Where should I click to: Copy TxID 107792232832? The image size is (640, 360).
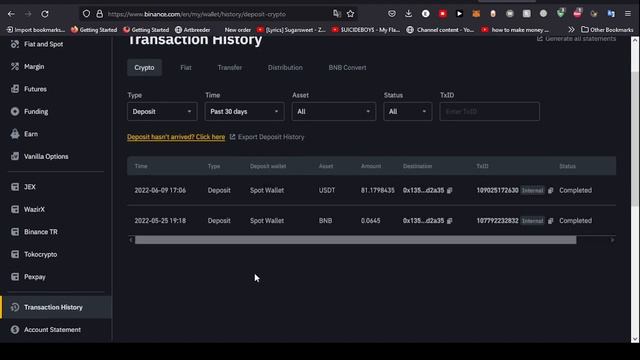click(551, 221)
